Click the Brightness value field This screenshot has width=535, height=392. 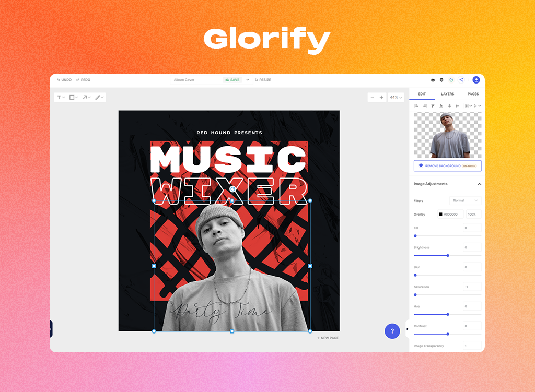point(472,247)
